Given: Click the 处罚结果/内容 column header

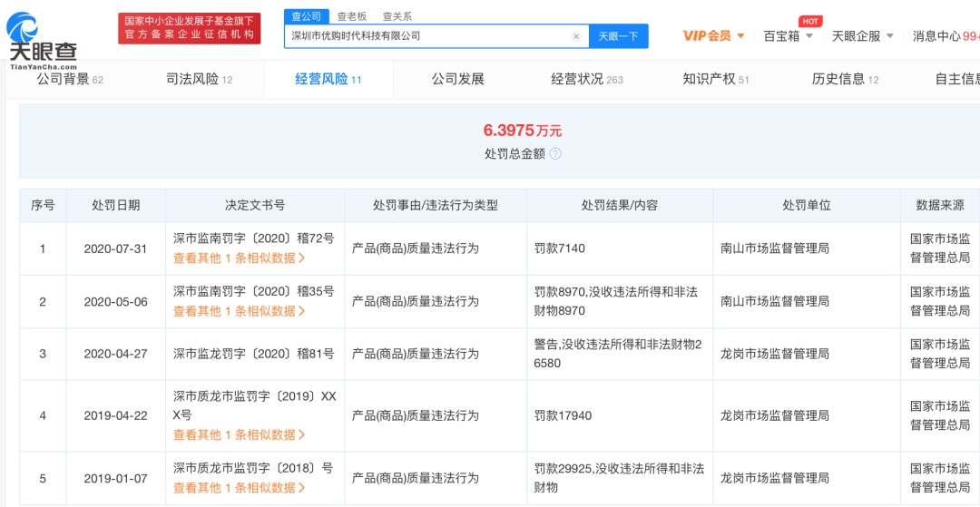Looking at the screenshot, I should click(x=620, y=205).
